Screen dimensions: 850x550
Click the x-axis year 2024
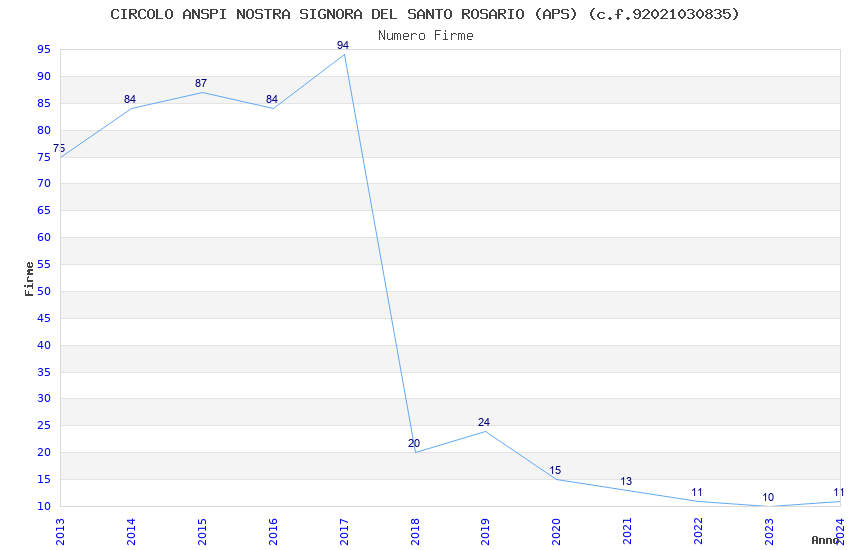coord(840,531)
